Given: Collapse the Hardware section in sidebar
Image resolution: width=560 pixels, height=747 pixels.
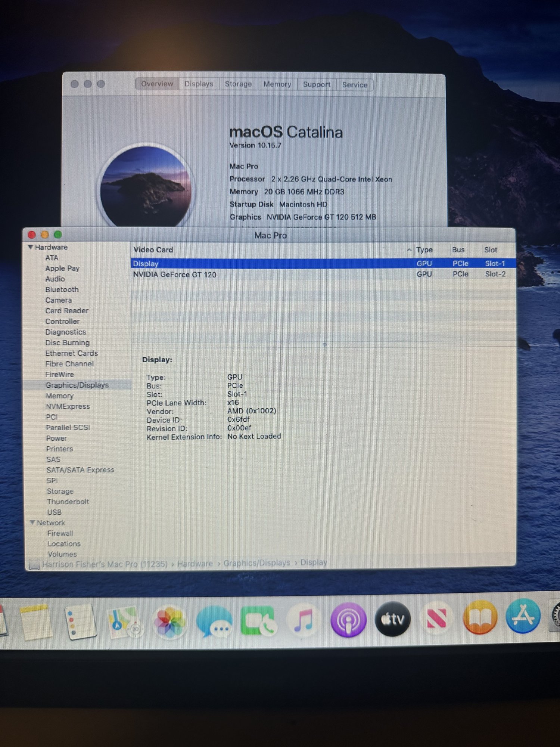Looking at the screenshot, I should pos(31,247).
